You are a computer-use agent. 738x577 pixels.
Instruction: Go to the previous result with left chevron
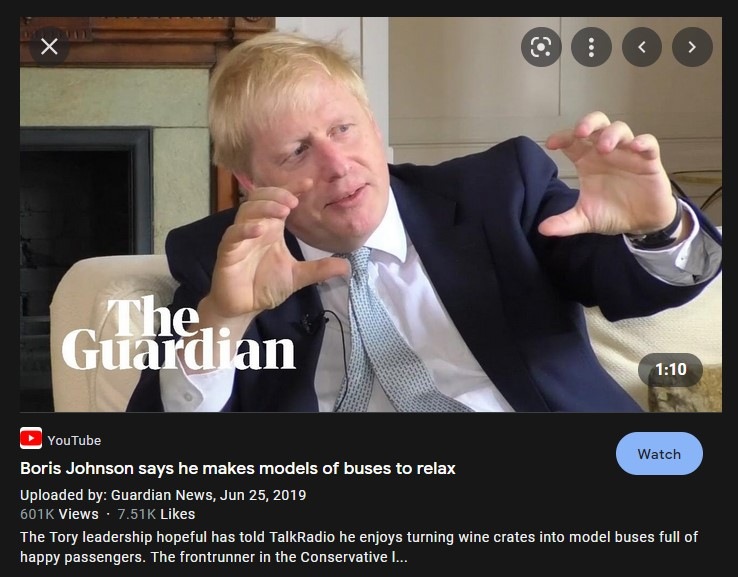[642, 47]
